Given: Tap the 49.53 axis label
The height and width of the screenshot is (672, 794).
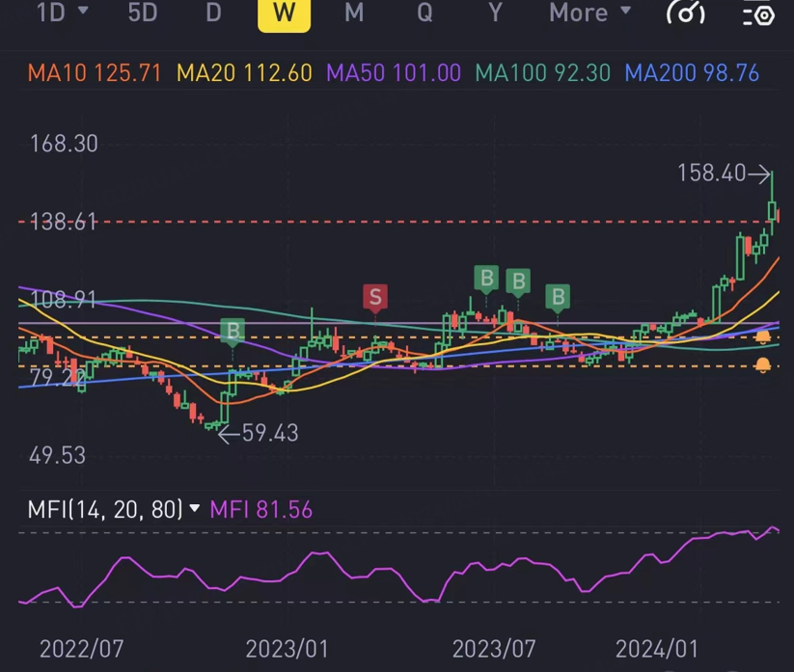Looking at the screenshot, I should click(x=57, y=456).
